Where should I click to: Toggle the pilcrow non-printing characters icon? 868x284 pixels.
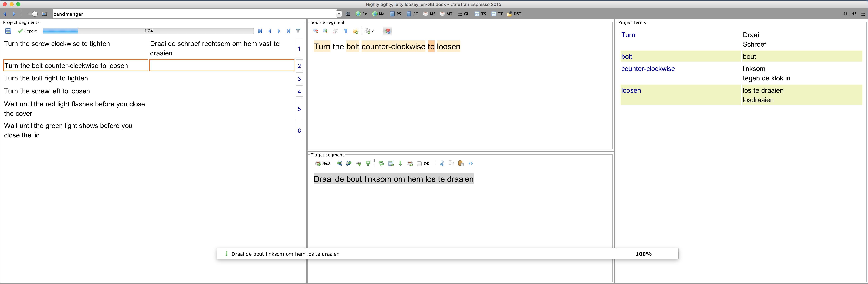[x=346, y=31]
